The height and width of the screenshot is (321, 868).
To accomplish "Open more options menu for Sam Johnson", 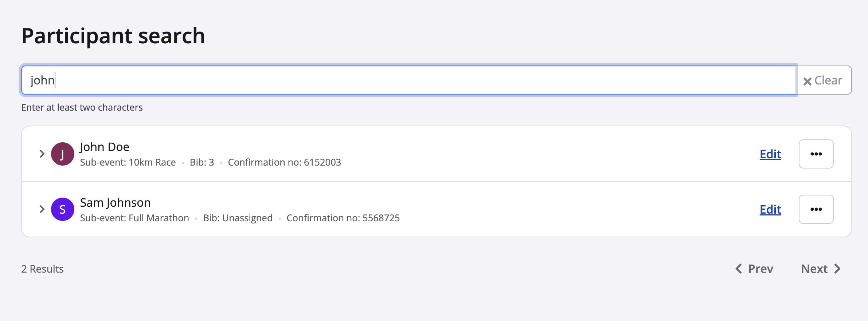I will coord(816,209).
